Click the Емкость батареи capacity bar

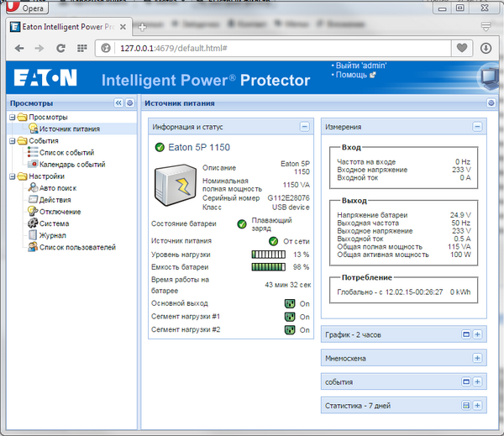(269, 267)
